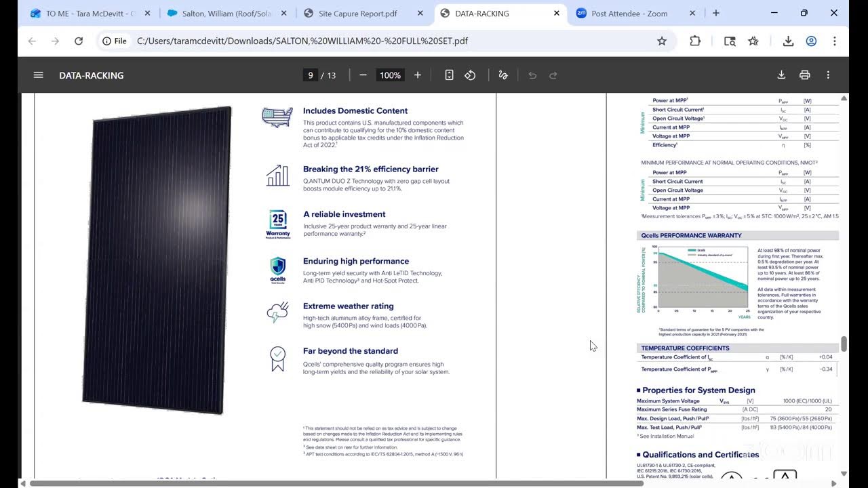Click the 'Qualifications and Certificates' heading
Image resolution: width=868 pixels, height=488 pixels.
701,455
